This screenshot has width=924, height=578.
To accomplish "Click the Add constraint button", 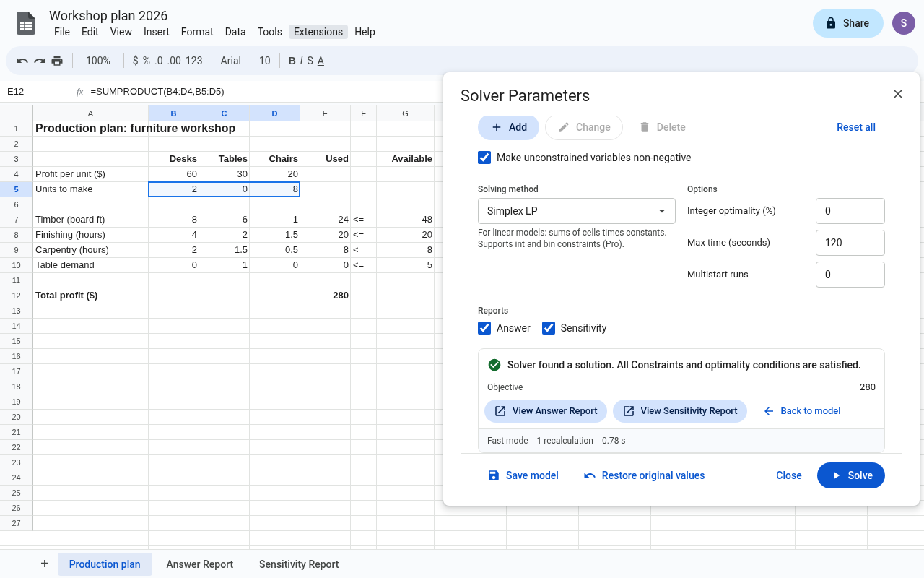I will point(508,127).
